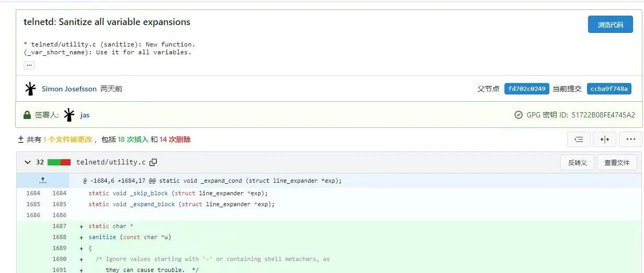Click the red-green diff stat bar
Viewport: 644px width, 273px height.
coord(59,162)
